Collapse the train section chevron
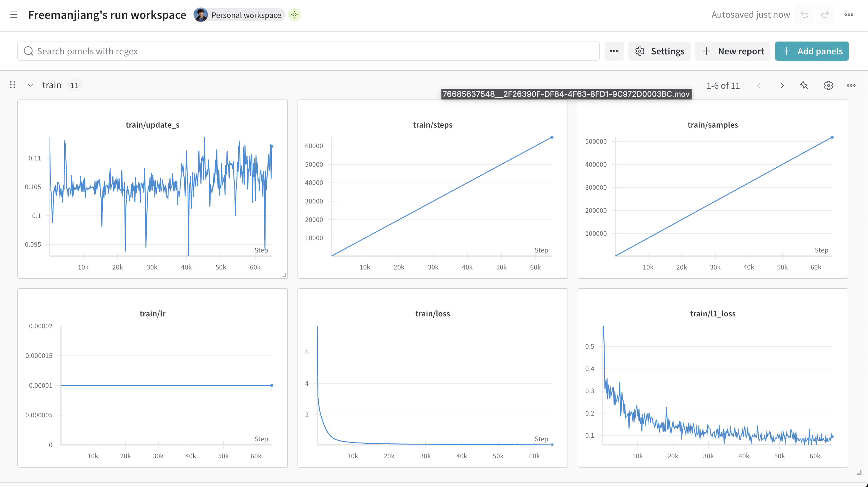The width and height of the screenshot is (868, 487). [x=30, y=85]
